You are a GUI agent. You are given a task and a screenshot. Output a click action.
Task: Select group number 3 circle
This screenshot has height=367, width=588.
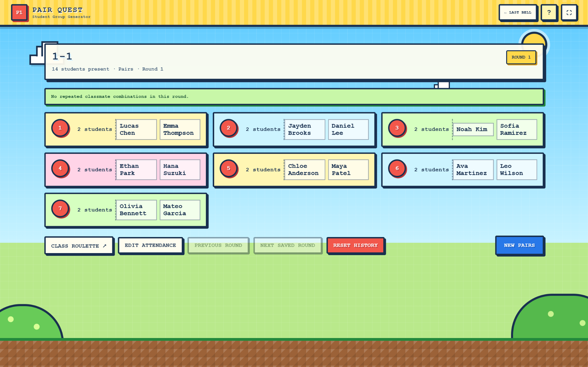coord(397,128)
